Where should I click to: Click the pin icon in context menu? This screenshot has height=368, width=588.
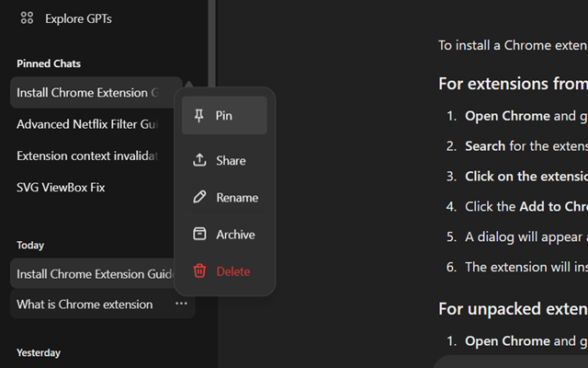199,116
